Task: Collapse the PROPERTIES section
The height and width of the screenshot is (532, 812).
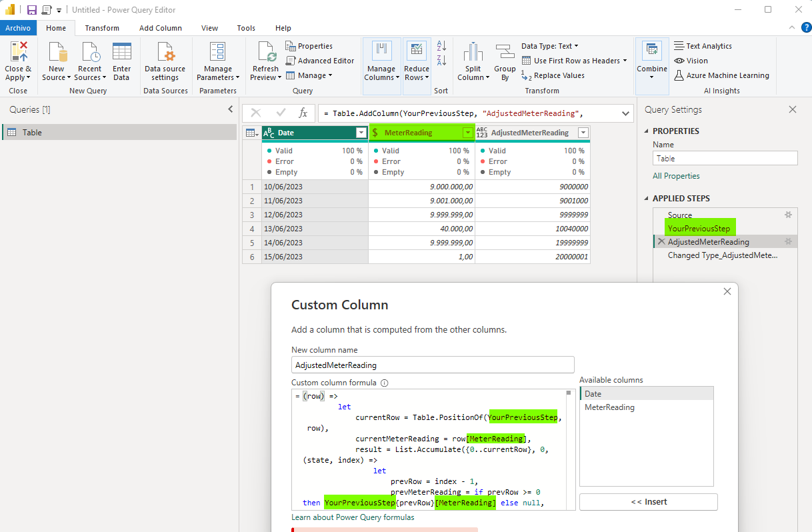Action: 646,131
